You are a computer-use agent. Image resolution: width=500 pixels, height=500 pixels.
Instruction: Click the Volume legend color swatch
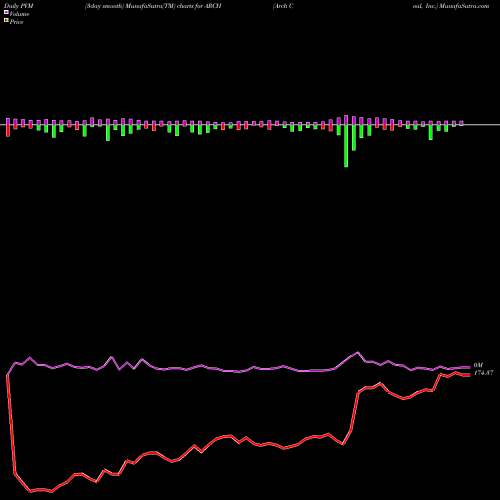[6, 13]
